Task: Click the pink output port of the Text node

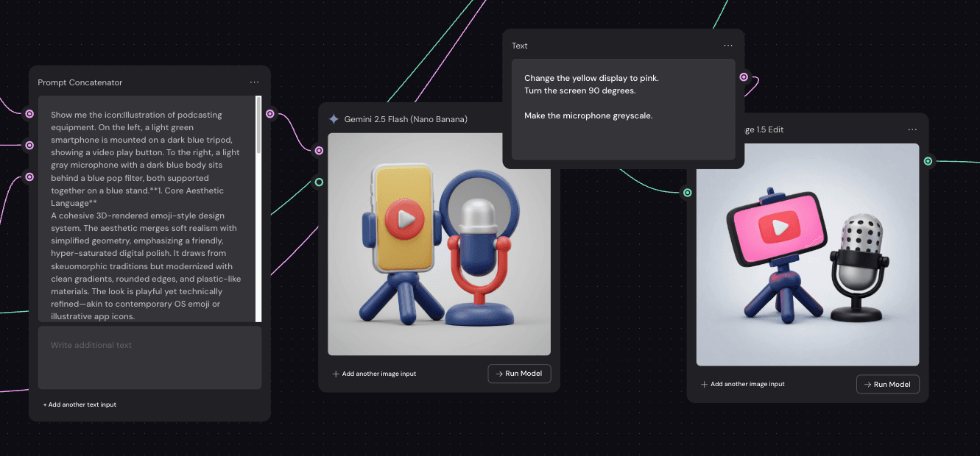Action: (x=744, y=77)
